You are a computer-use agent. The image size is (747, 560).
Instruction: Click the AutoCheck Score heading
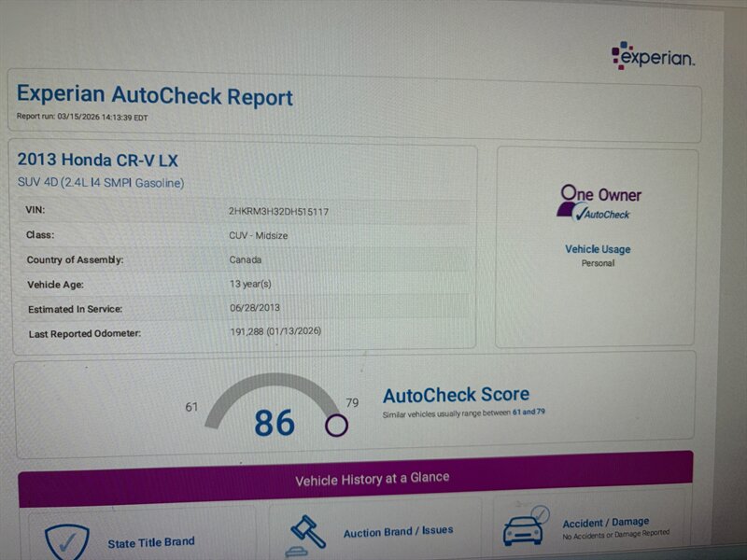[456, 395]
